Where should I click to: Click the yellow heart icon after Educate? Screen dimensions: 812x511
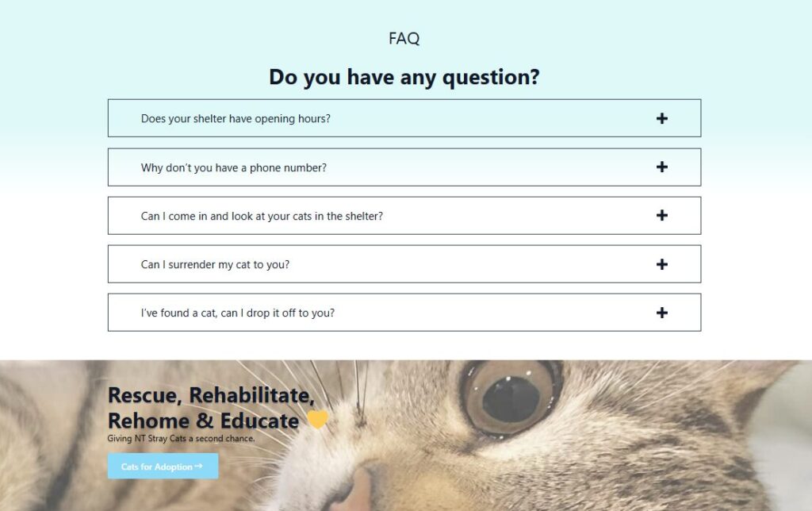click(317, 420)
